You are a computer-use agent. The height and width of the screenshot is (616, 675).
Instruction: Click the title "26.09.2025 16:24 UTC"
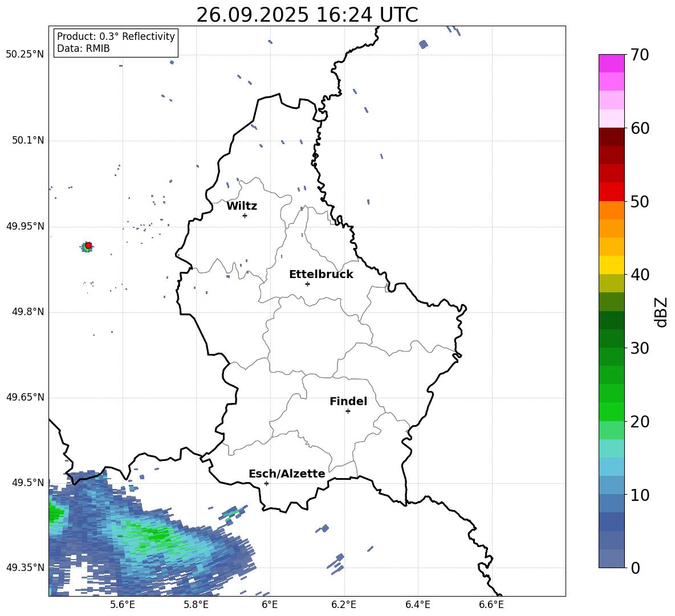click(x=307, y=15)
